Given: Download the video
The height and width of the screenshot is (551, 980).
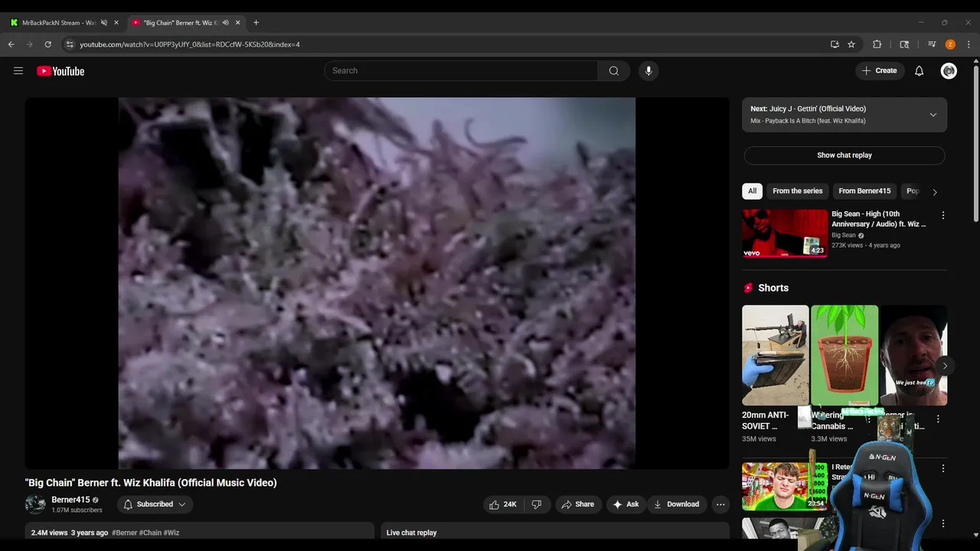Looking at the screenshot, I should click(676, 504).
